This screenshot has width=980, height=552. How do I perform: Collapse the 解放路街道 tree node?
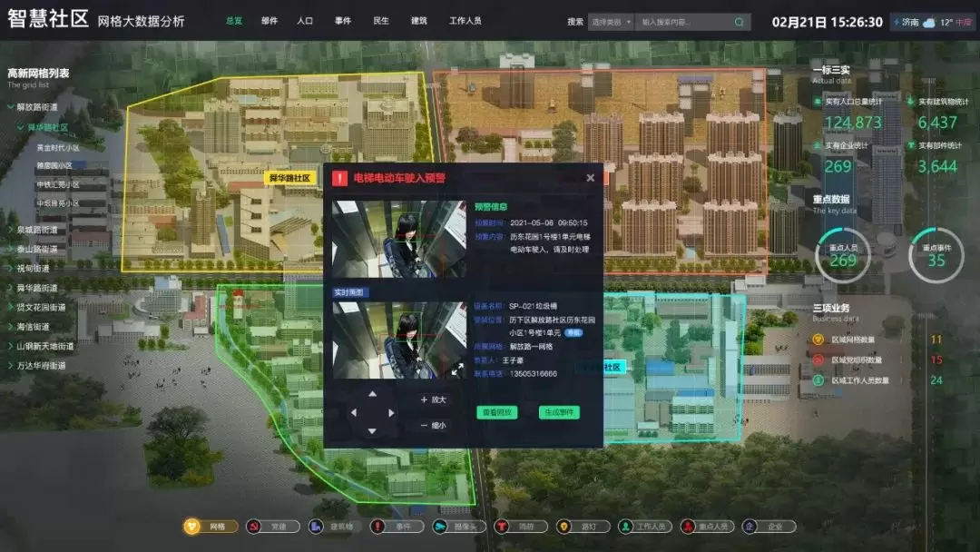pos(12,107)
